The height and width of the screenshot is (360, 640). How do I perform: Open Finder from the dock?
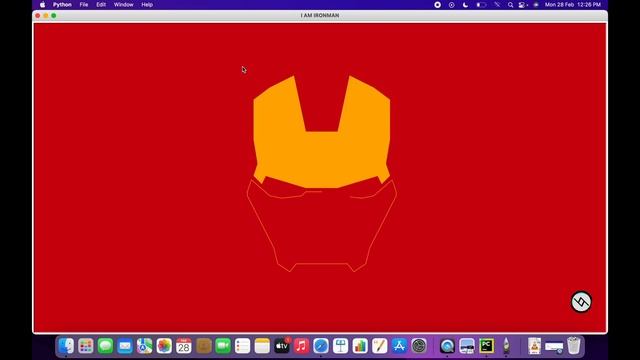[66, 346]
